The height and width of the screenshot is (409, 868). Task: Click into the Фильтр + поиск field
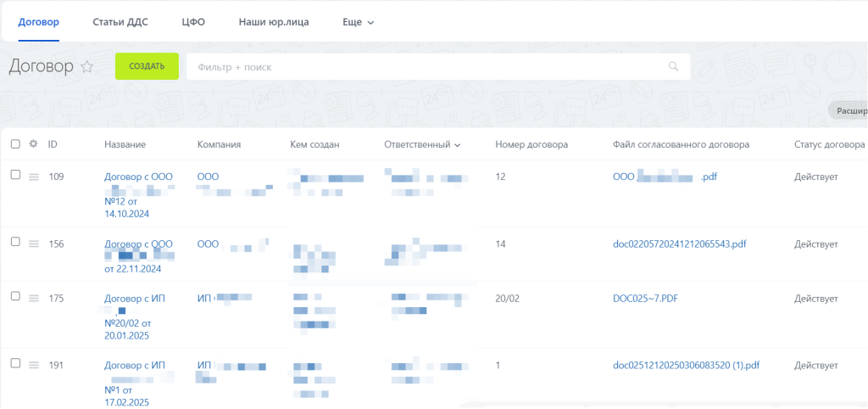click(x=424, y=66)
